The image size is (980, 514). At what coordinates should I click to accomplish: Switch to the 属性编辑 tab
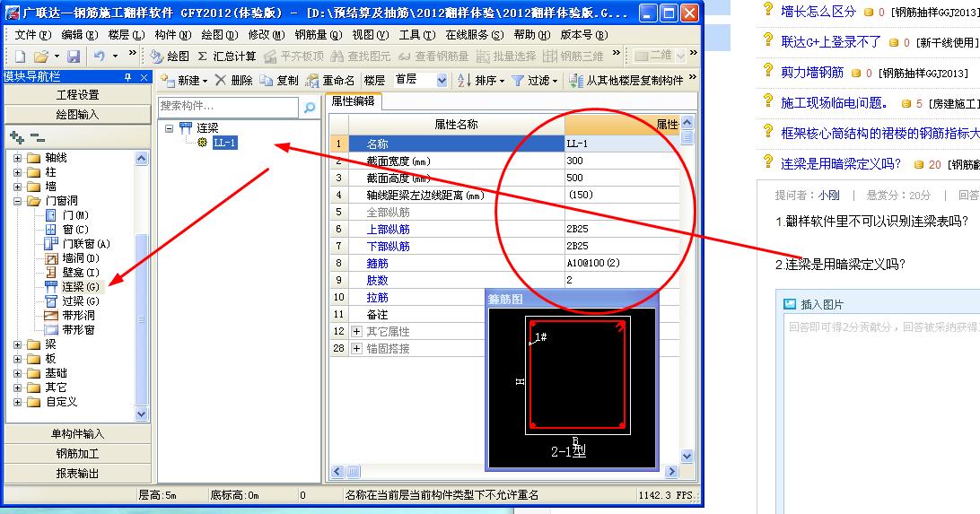pos(353,101)
